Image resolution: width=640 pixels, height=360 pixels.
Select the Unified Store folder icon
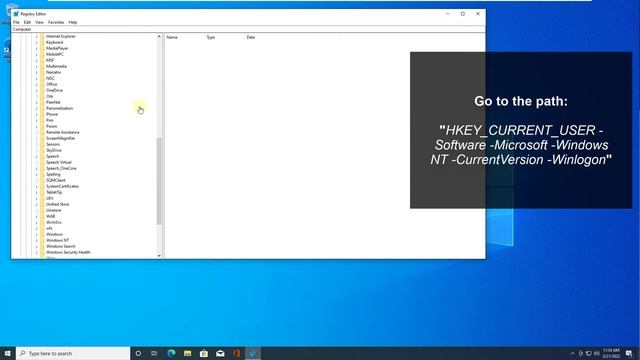coord(42,204)
